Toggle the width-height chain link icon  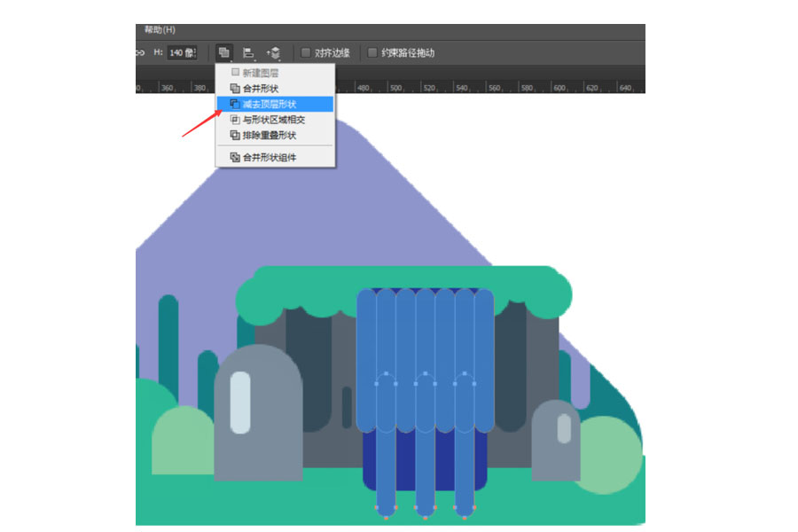coord(140,53)
